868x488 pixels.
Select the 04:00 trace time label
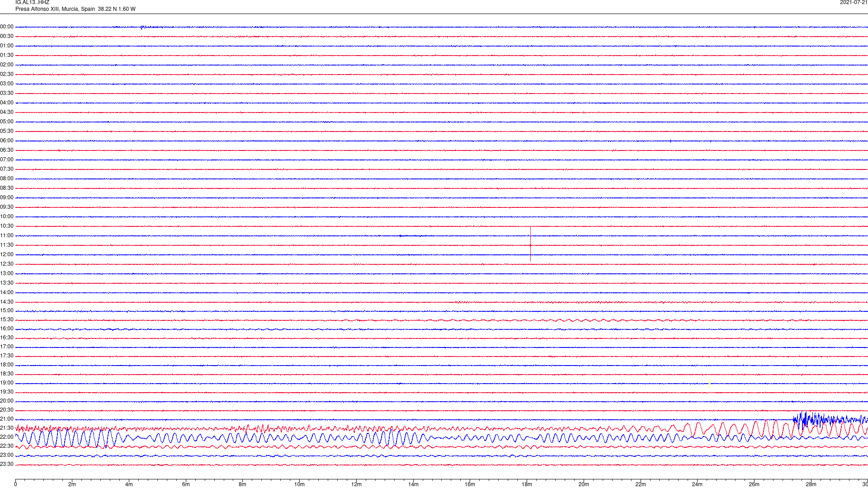pyautogui.click(x=7, y=103)
